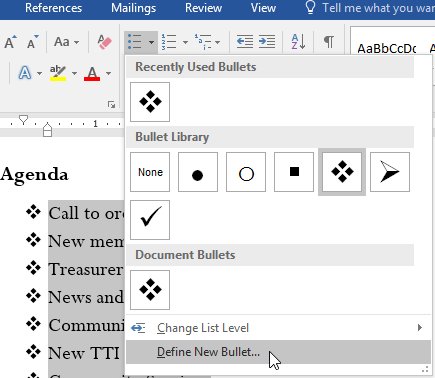Select the solid square bullet
This screenshot has width=435, height=378.
pos(294,172)
